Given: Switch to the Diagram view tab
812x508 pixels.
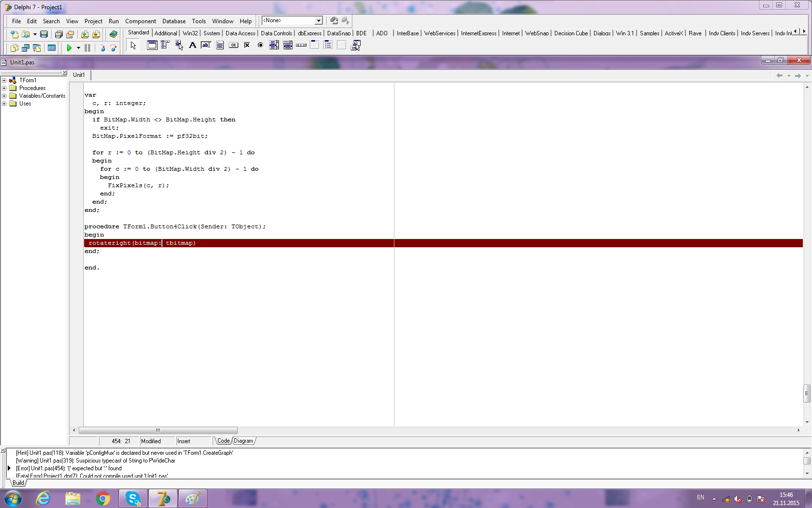Looking at the screenshot, I should 243,441.
